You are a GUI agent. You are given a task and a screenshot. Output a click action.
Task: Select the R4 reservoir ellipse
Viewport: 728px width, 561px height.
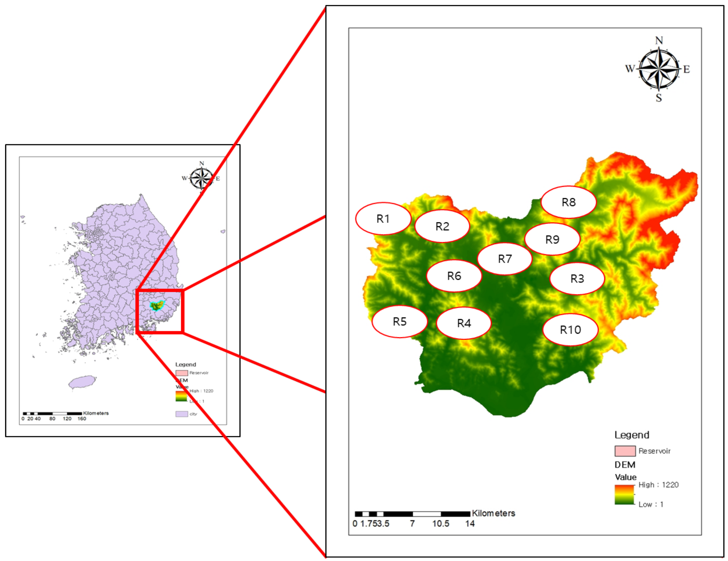coord(464,323)
